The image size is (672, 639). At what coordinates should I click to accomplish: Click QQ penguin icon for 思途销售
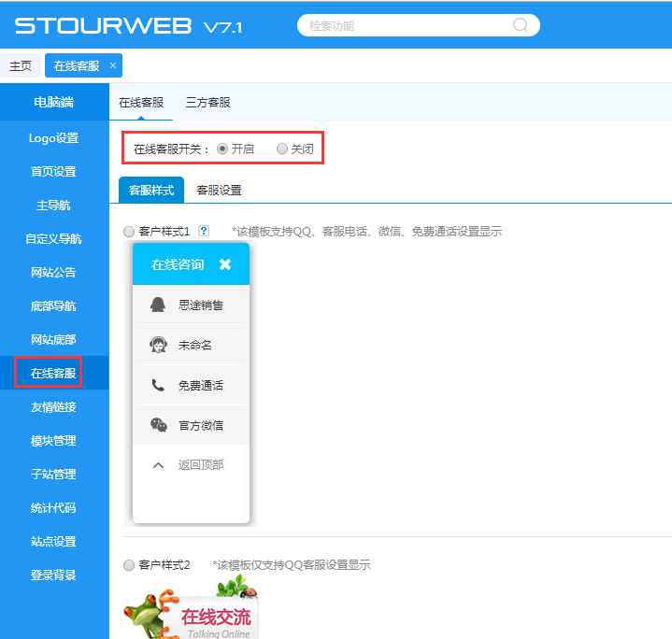(x=158, y=305)
